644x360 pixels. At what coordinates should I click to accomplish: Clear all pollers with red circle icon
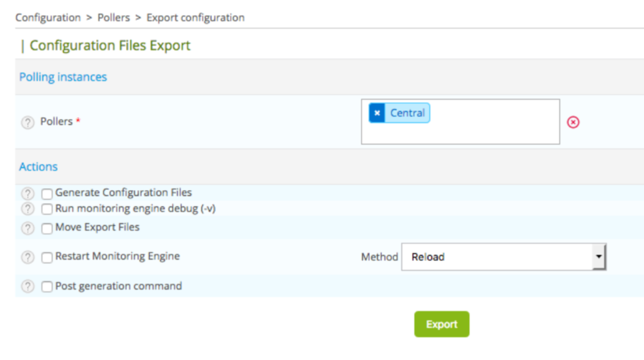tap(573, 122)
